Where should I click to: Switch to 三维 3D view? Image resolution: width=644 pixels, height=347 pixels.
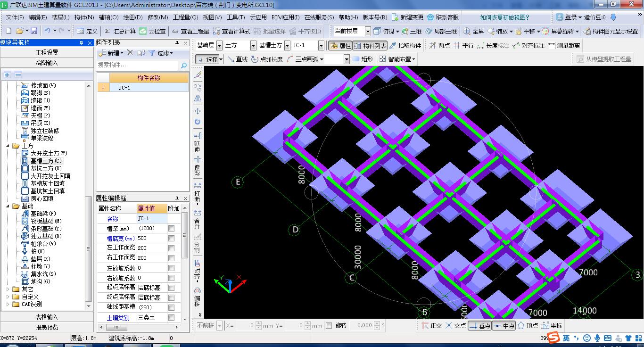click(x=411, y=31)
